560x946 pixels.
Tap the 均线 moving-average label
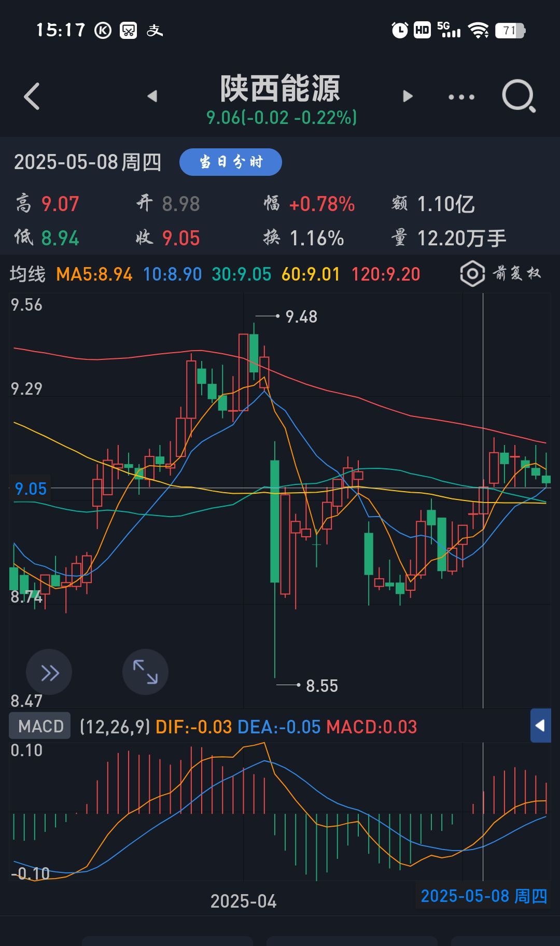coord(27,274)
